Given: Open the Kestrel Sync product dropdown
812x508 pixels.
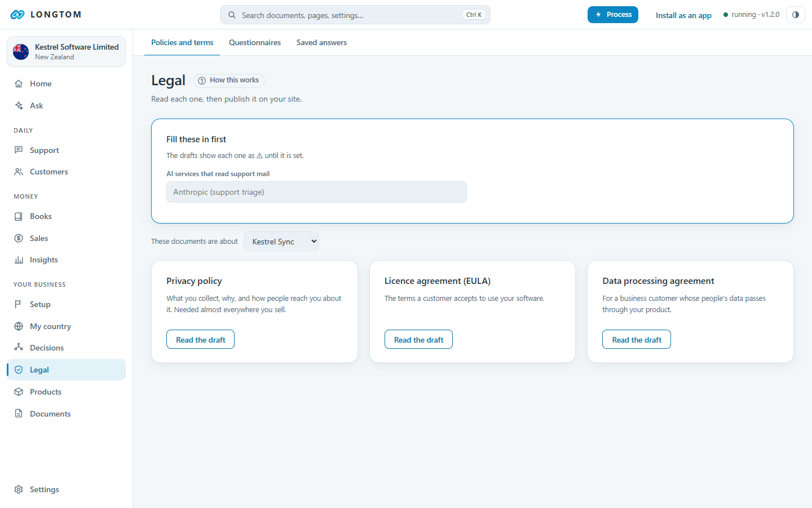Looking at the screenshot, I should (281, 242).
